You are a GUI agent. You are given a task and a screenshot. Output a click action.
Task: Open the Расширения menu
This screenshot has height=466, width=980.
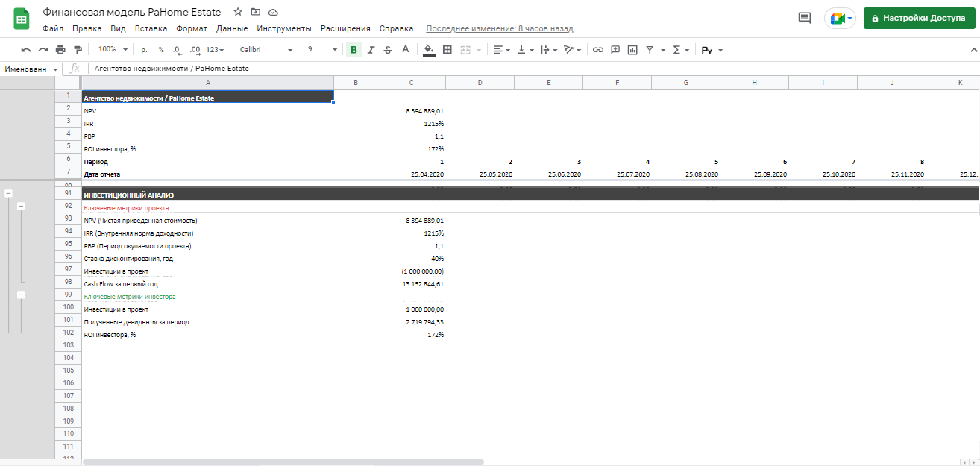coord(345,28)
